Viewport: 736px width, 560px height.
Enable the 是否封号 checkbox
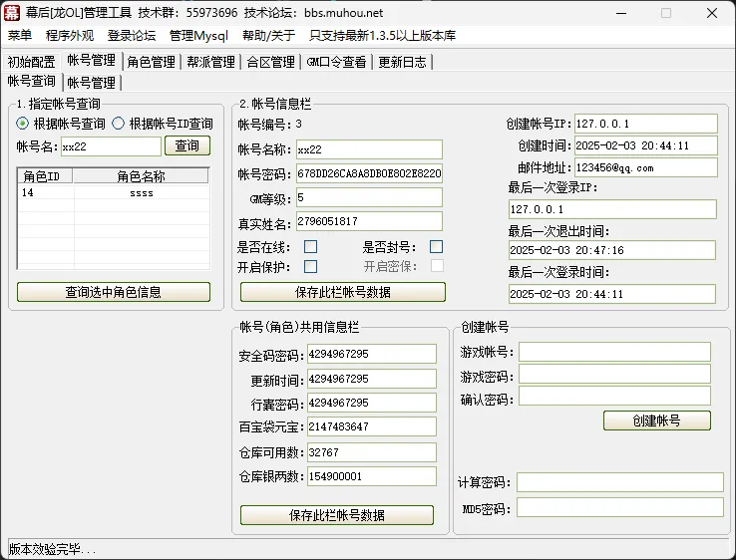point(436,246)
